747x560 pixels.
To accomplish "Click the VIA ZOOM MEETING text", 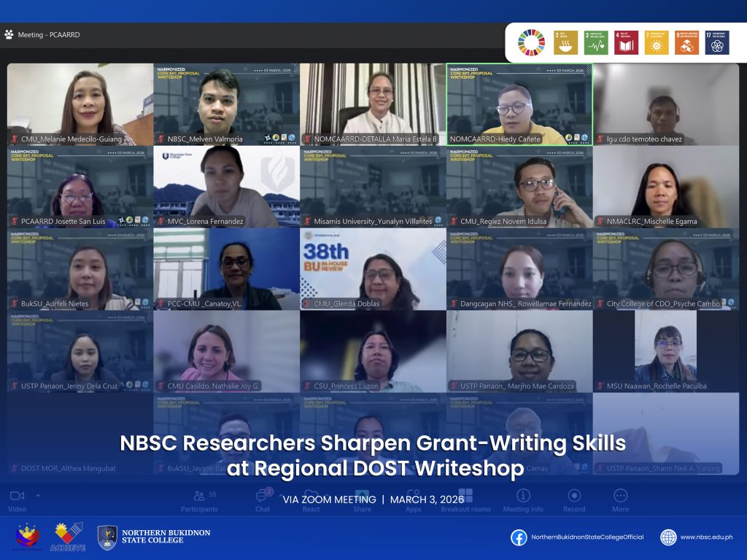I will click(x=329, y=499).
